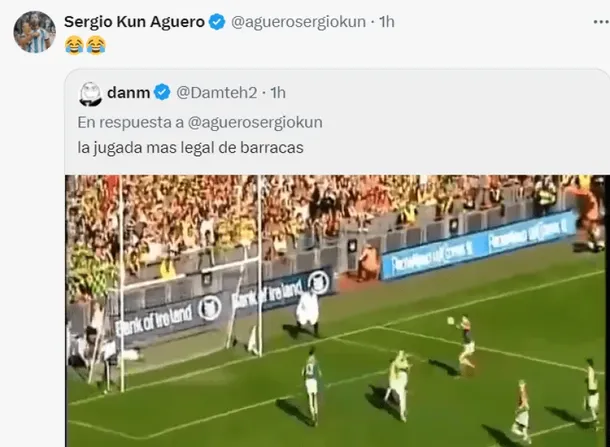
Task: Open the Sergio Kun Aguero display name
Action: (134, 22)
